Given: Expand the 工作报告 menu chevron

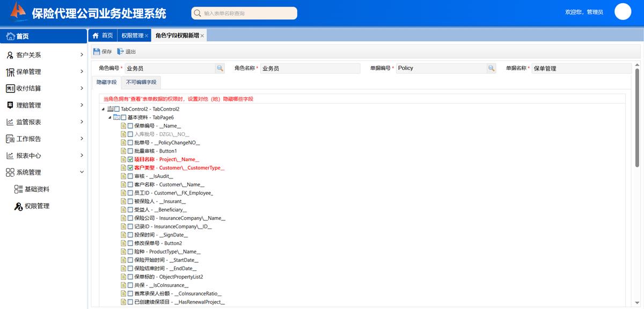Looking at the screenshot, I should tap(82, 139).
